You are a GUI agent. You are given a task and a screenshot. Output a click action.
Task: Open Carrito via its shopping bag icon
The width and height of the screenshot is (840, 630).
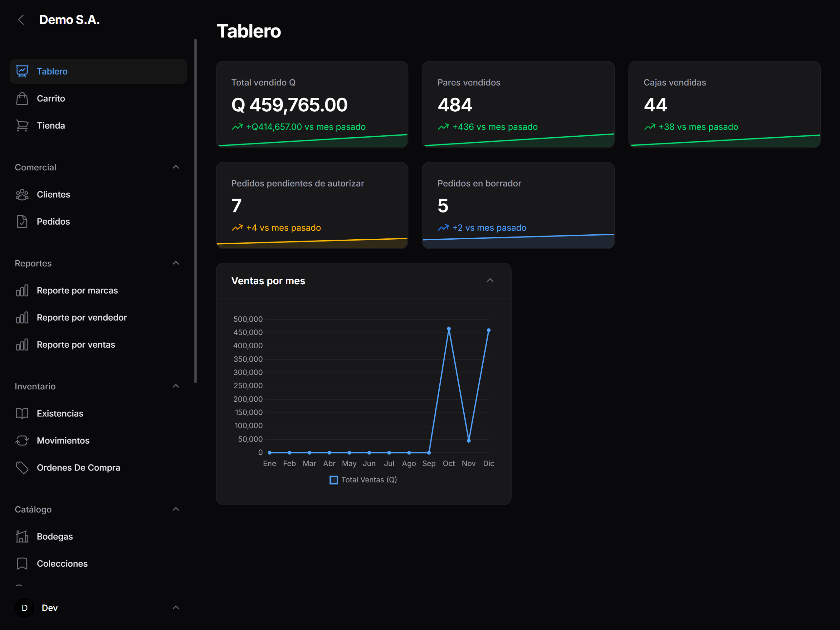pyautogui.click(x=22, y=98)
